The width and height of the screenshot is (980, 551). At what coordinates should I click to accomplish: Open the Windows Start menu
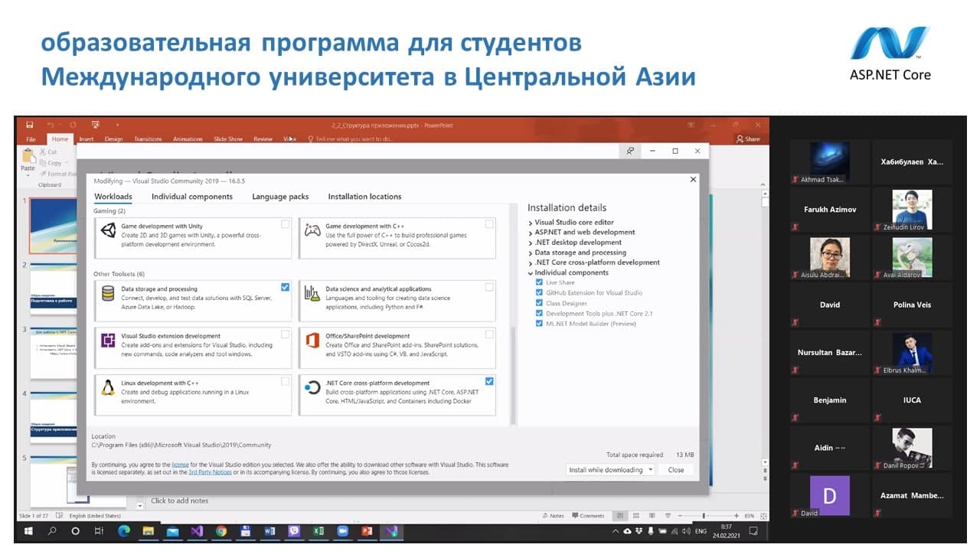tap(28, 530)
